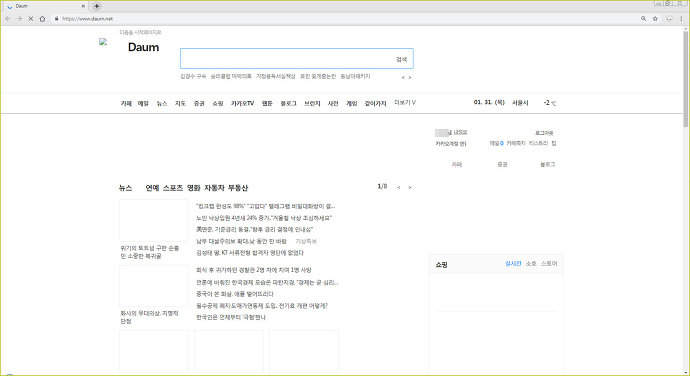This screenshot has width=690, height=376.
Task: Switch to the 부동산 news tab
Action: tap(238, 188)
